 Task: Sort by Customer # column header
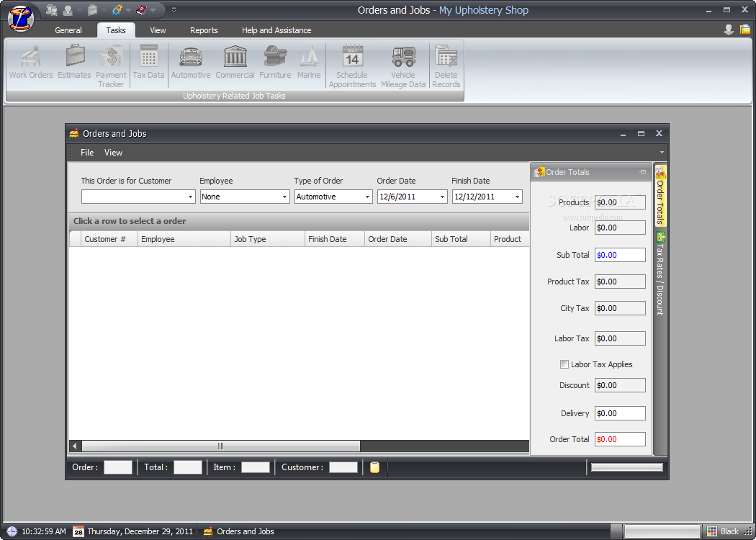point(109,239)
